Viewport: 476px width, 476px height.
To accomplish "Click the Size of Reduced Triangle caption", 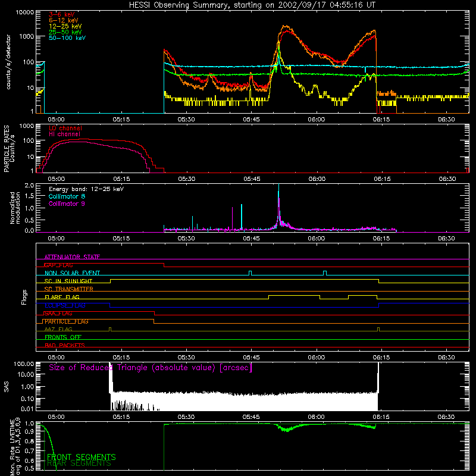I will [151, 368].
